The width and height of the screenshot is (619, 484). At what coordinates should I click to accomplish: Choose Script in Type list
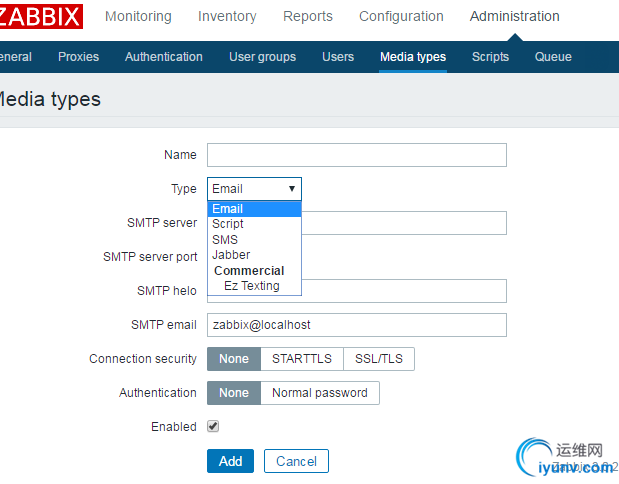tap(254, 224)
